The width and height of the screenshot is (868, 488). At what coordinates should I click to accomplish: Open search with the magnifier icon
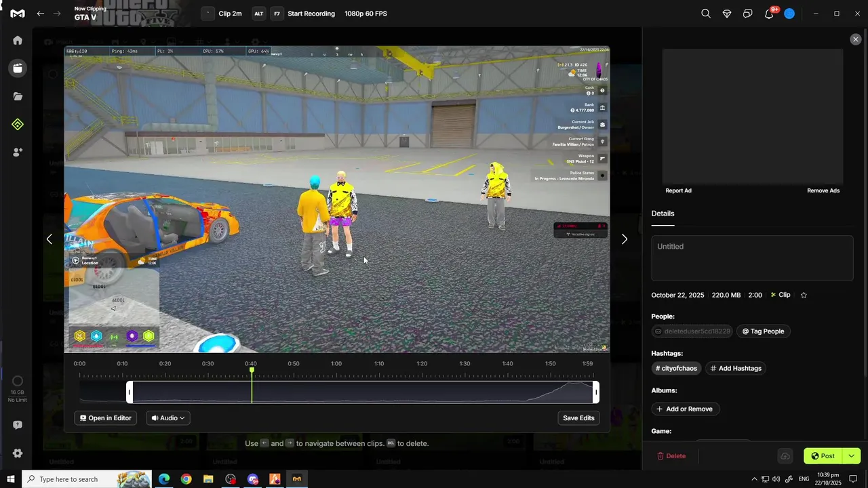[x=706, y=14]
